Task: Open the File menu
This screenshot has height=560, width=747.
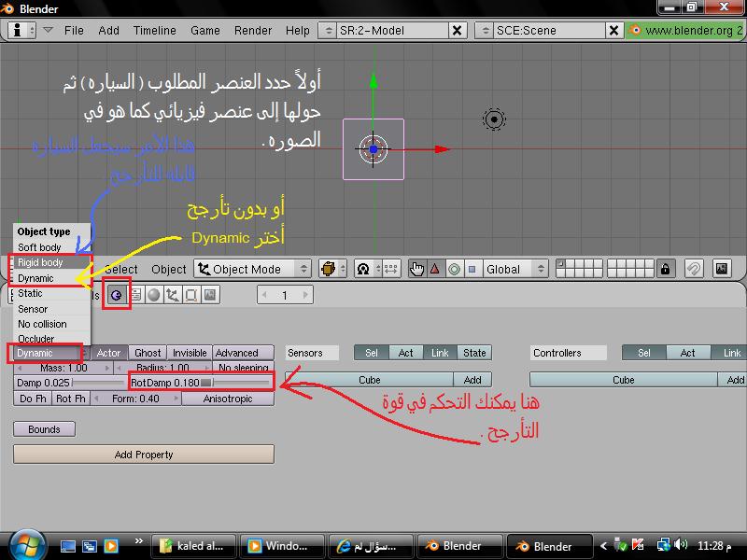Action: coord(74,31)
